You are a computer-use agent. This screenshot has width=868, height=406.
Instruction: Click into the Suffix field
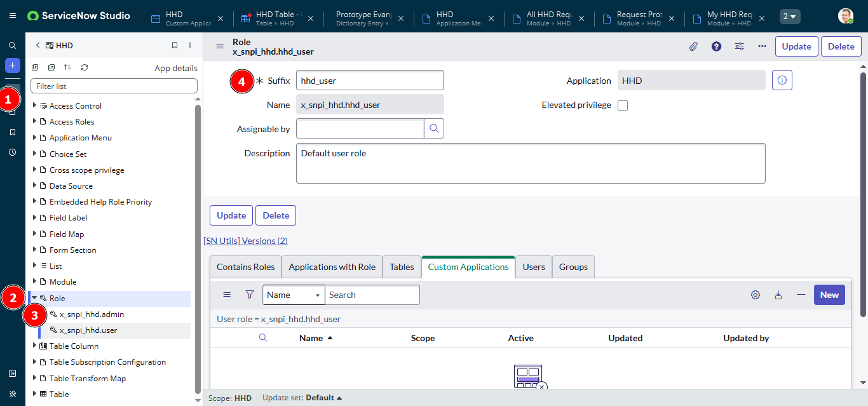(x=370, y=81)
